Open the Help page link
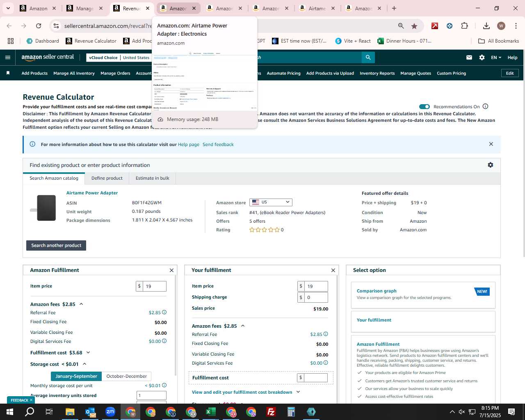Image resolution: width=525 pixels, height=420 pixels. click(x=189, y=144)
